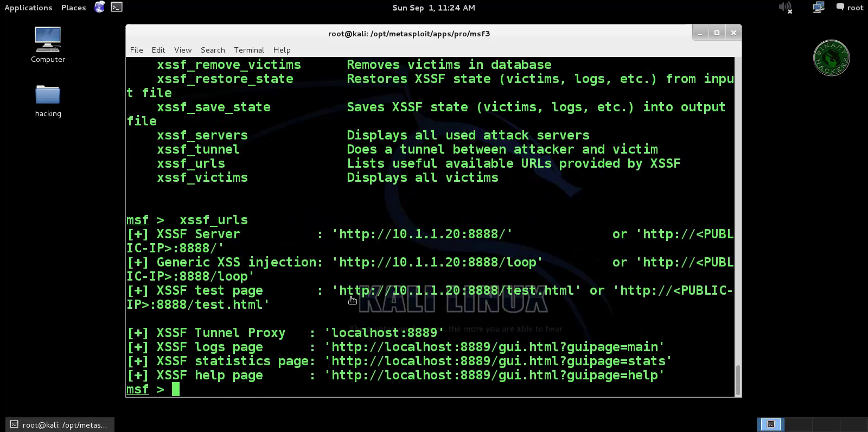Open the root user menu
868x432 pixels.
click(x=850, y=8)
